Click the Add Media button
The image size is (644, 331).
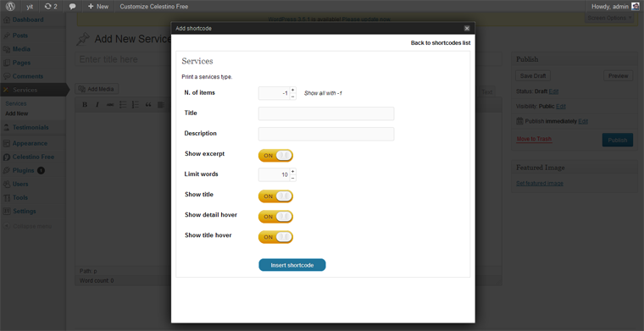(97, 89)
